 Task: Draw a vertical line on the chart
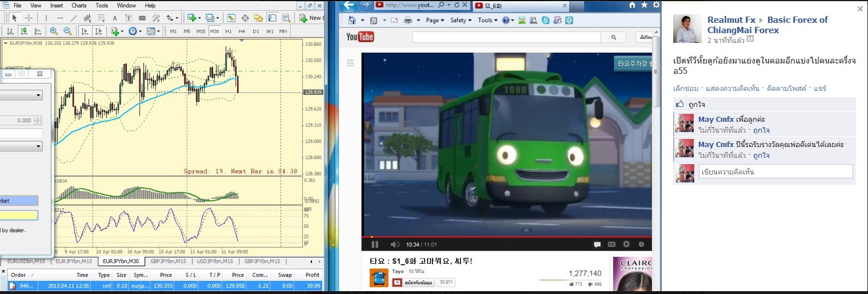(46, 18)
